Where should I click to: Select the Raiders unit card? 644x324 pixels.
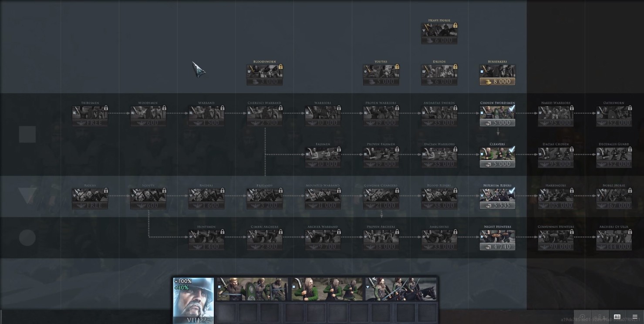(x=206, y=199)
